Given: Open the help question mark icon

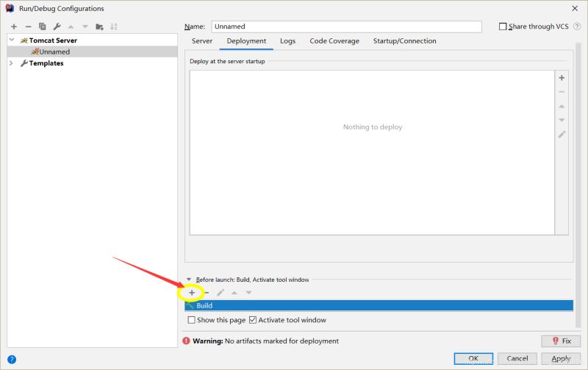Looking at the screenshot, I should 12,359.
